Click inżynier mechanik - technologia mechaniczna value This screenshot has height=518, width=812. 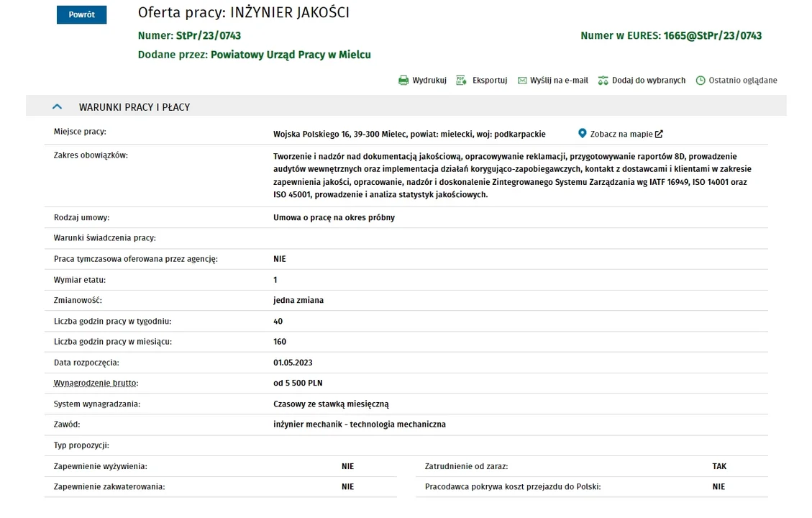tap(360, 424)
